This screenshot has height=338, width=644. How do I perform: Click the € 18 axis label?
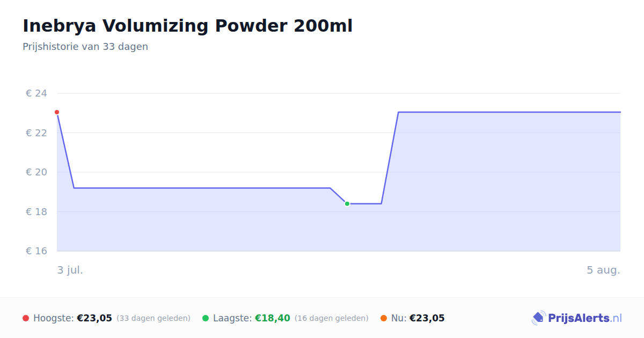36,212
